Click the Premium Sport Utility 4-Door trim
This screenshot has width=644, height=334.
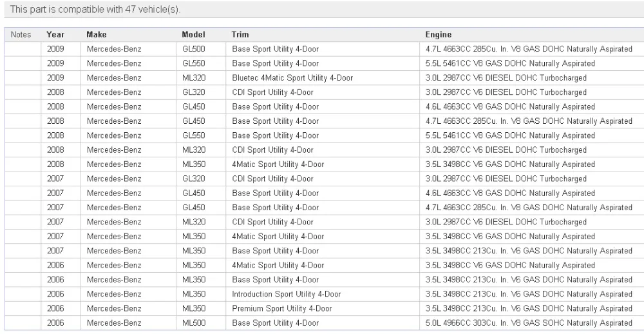click(282, 308)
